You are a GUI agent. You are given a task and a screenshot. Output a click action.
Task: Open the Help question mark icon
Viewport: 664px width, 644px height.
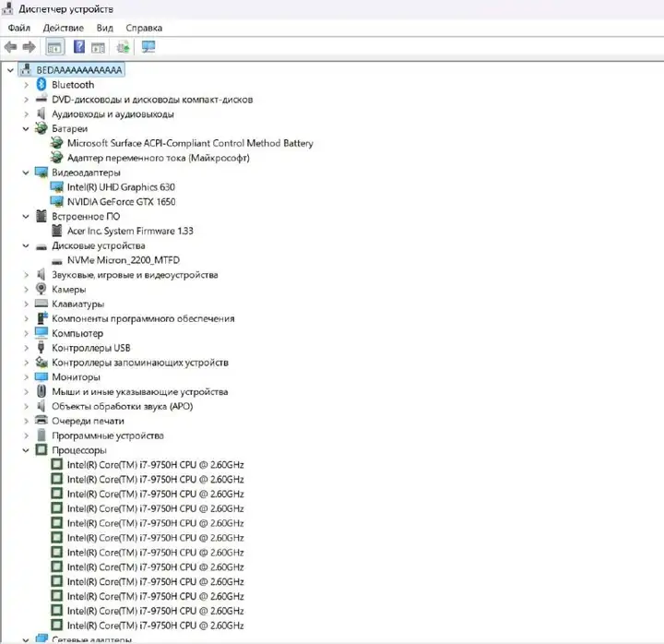click(79, 47)
